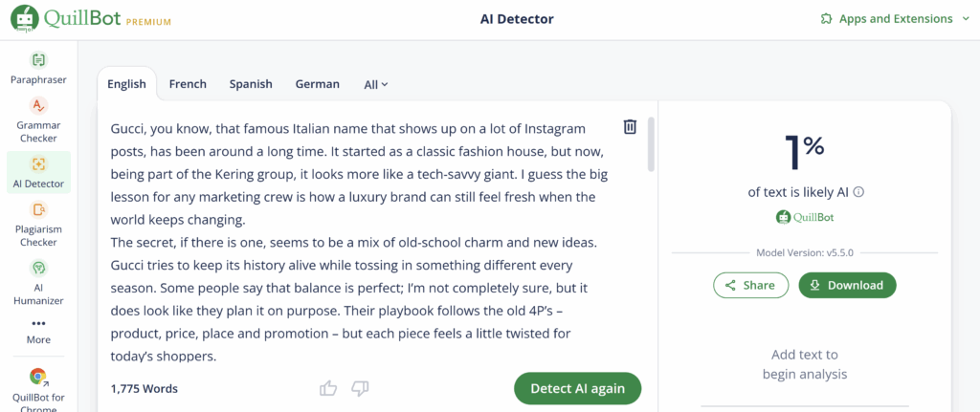Click the Download report button
980x412 pixels.
click(x=848, y=285)
